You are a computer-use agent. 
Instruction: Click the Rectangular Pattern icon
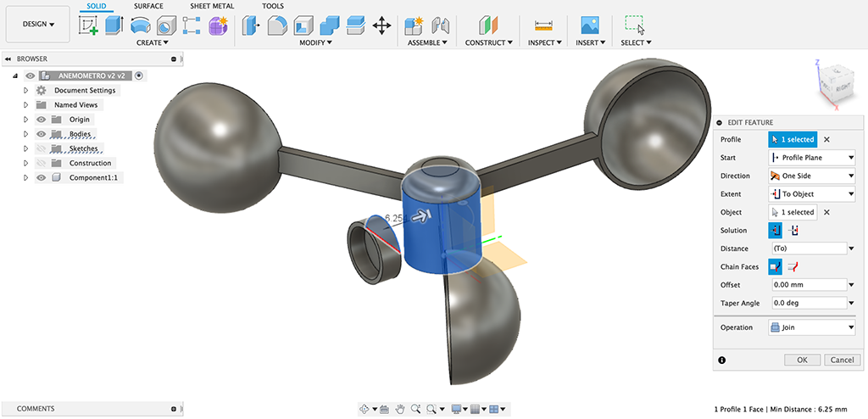(x=191, y=25)
